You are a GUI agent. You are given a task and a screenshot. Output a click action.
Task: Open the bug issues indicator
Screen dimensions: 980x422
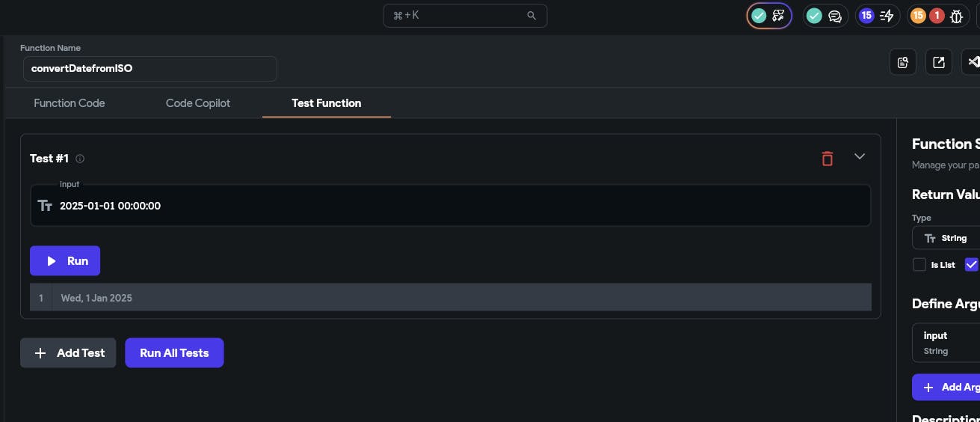pyautogui.click(x=956, y=16)
